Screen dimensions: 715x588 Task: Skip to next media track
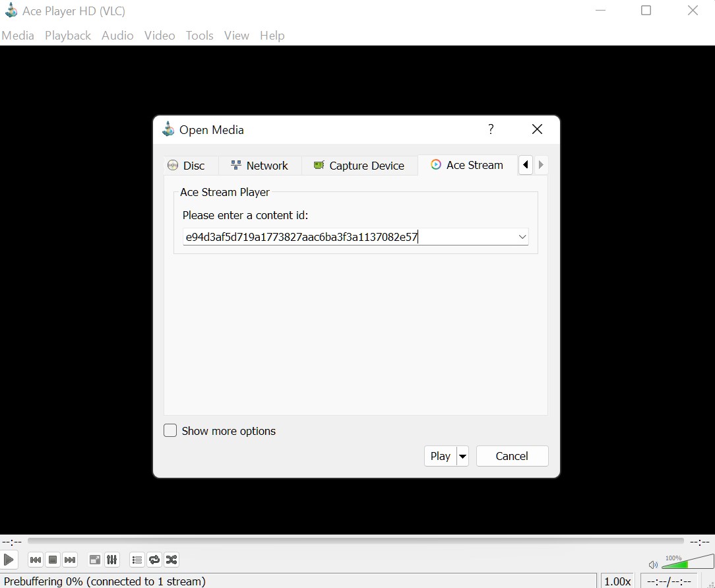(x=70, y=560)
